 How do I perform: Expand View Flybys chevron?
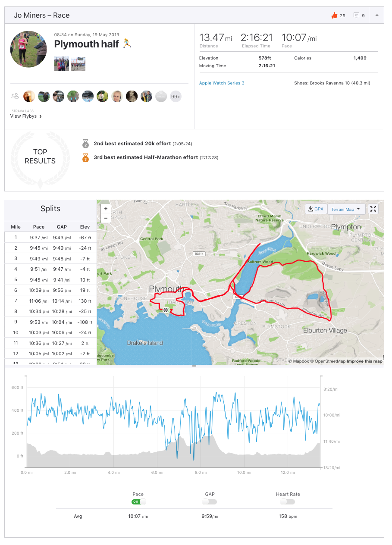tap(41, 116)
